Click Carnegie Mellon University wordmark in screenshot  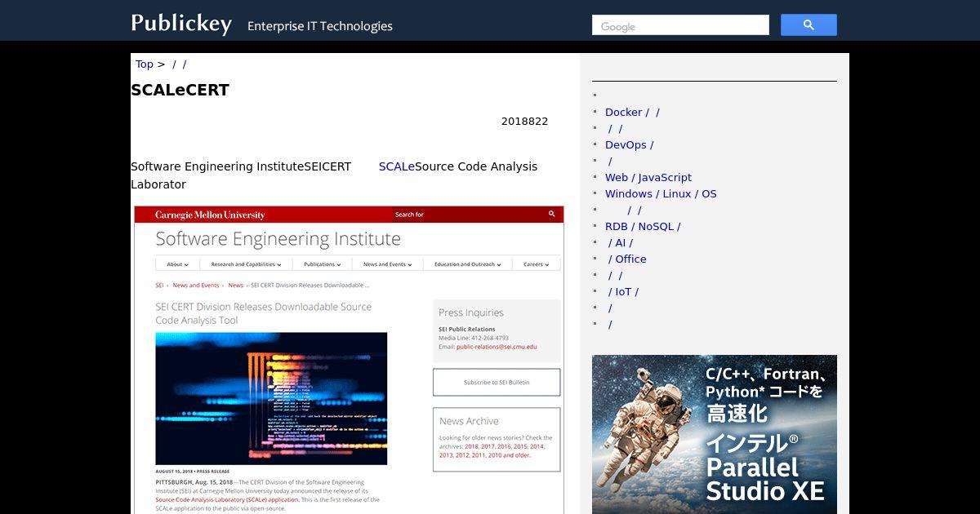(210, 215)
